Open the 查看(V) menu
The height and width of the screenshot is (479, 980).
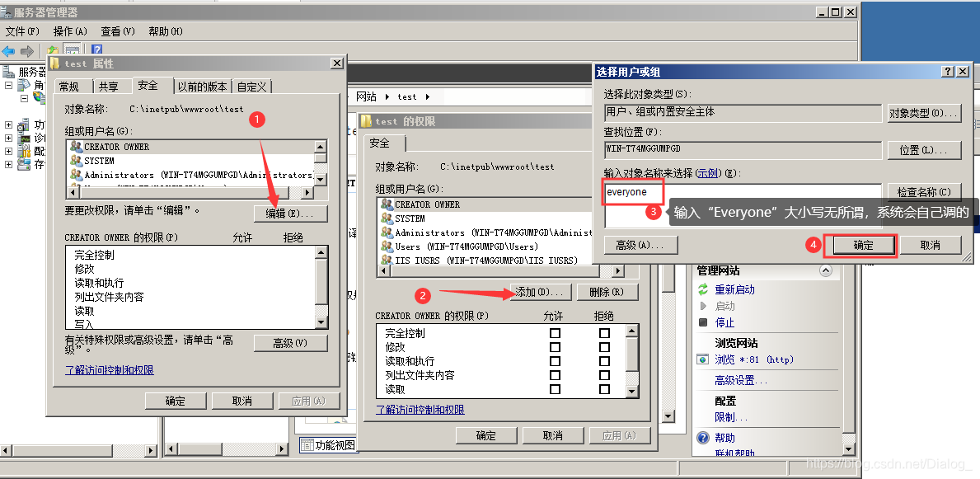pos(118,31)
